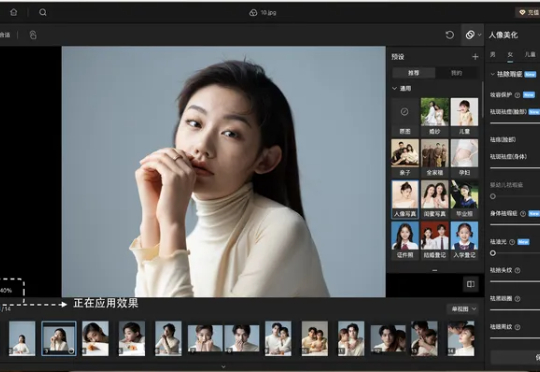Apply the 全家福 preset
540x372 pixels.
point(435,158)
